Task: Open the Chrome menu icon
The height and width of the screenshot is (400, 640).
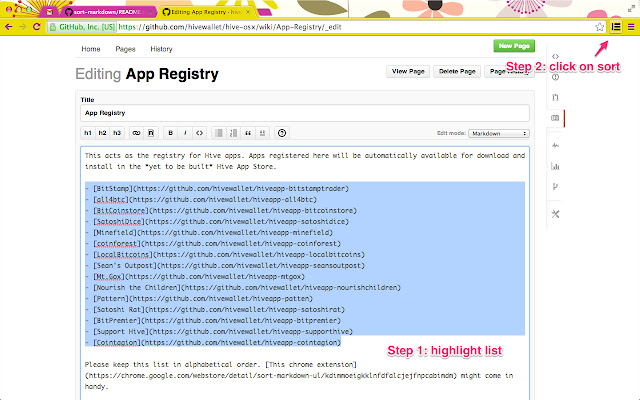Action: pos(631,27)
